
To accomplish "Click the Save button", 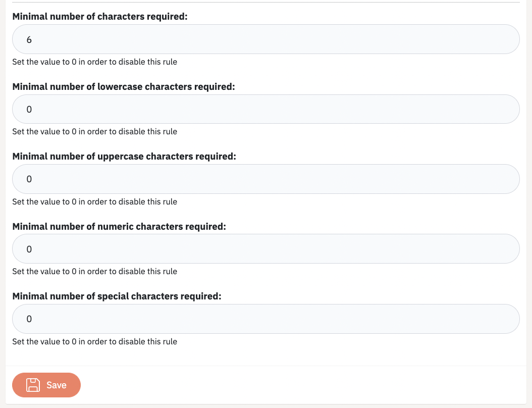I will [x=46, y=385].
